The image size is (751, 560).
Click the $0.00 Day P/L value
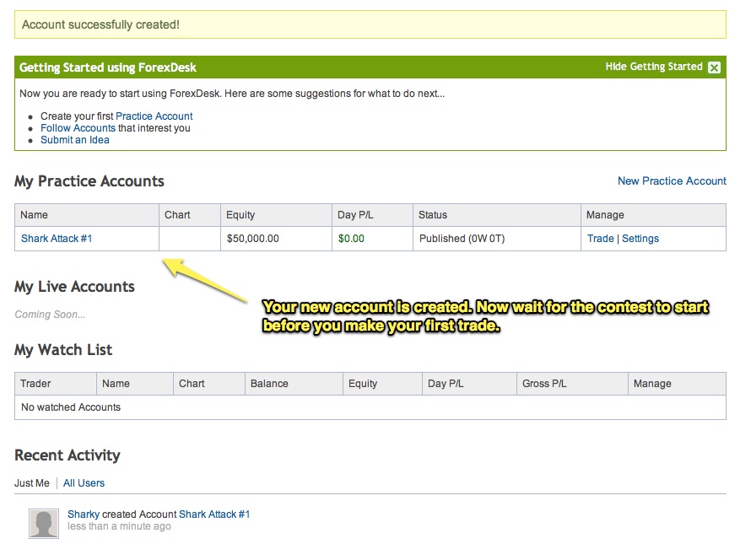click(x=351, y=239)
